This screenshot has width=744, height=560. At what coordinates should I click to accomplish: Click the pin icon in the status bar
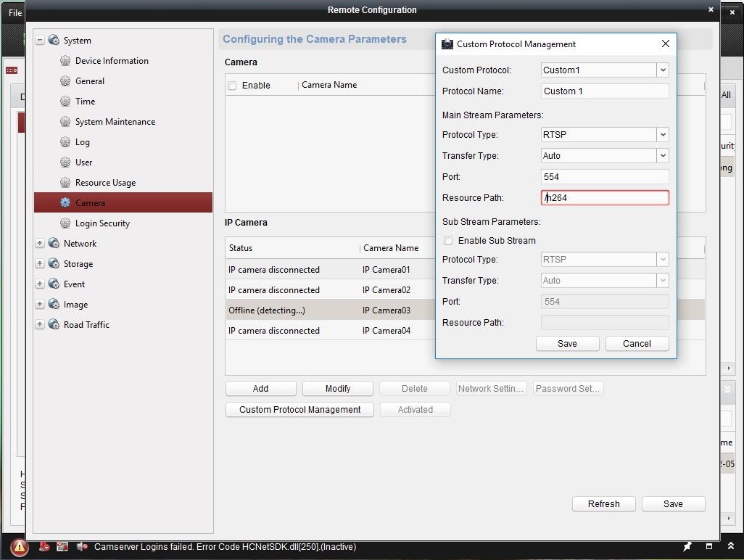point(687,546)
